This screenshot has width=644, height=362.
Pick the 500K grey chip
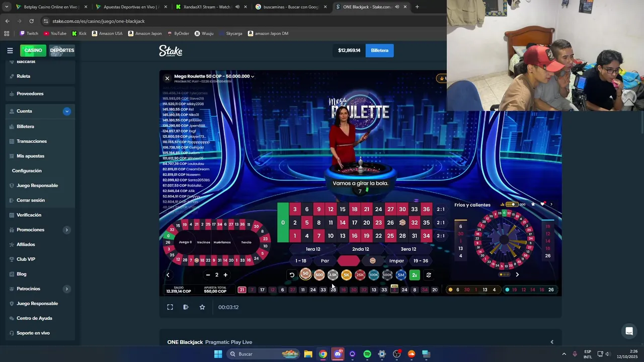[x=387, y=275]
